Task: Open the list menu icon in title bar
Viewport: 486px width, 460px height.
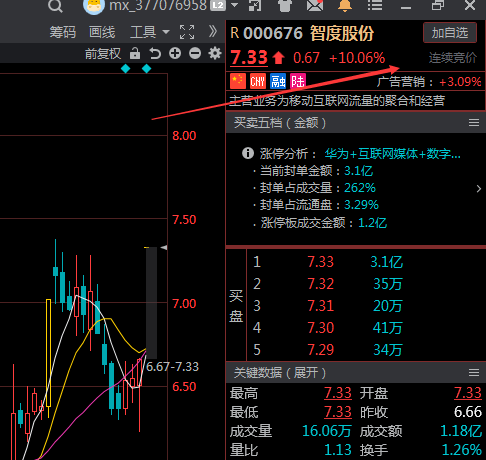Action: click(375, 5)
